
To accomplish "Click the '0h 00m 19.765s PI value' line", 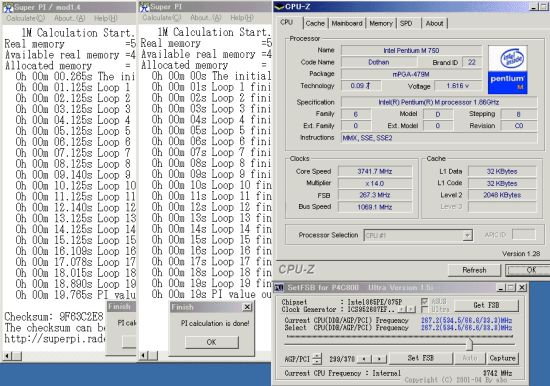I will pos(75,295).
